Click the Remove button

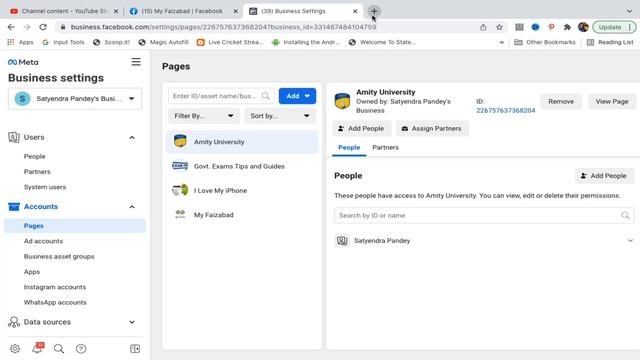pos(561,101)
